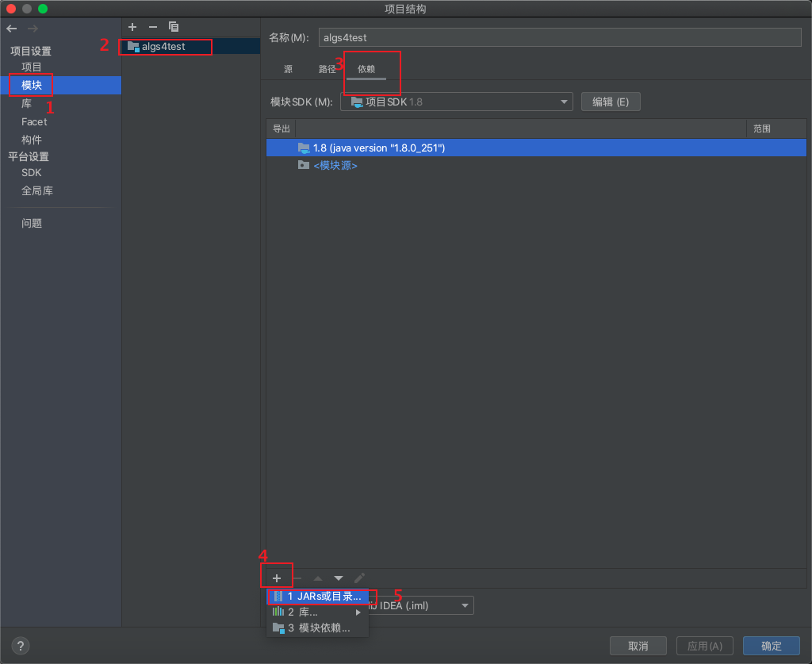The image size is (812, 664).
Task: Open Problems in the sidebar
Action: [x=32, y=223]
